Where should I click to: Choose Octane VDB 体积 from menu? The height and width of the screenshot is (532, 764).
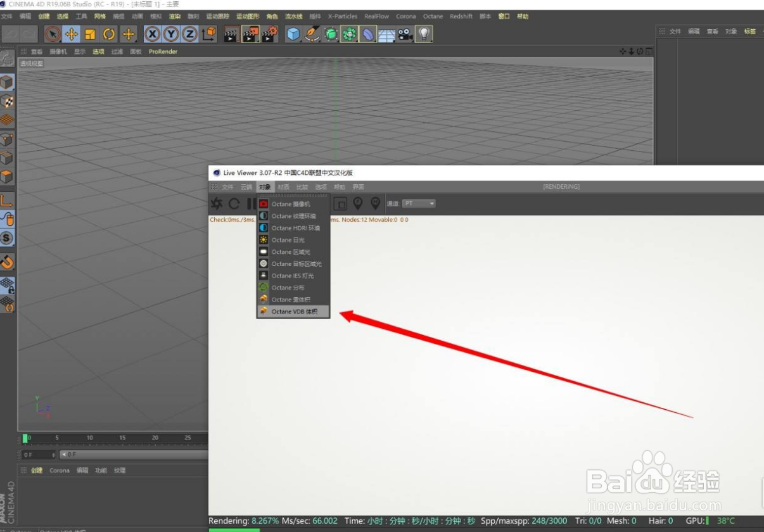click(293, 312)
